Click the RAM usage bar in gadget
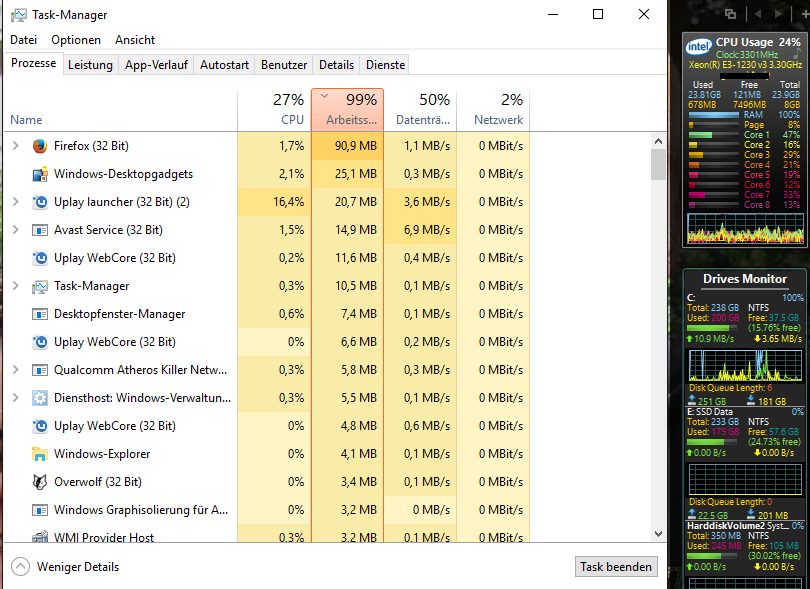 pos(713,115)
